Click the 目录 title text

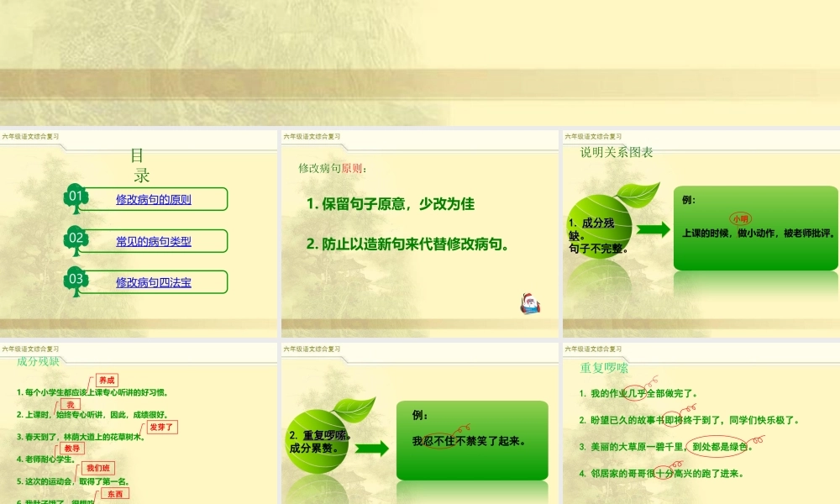[140, 165]
